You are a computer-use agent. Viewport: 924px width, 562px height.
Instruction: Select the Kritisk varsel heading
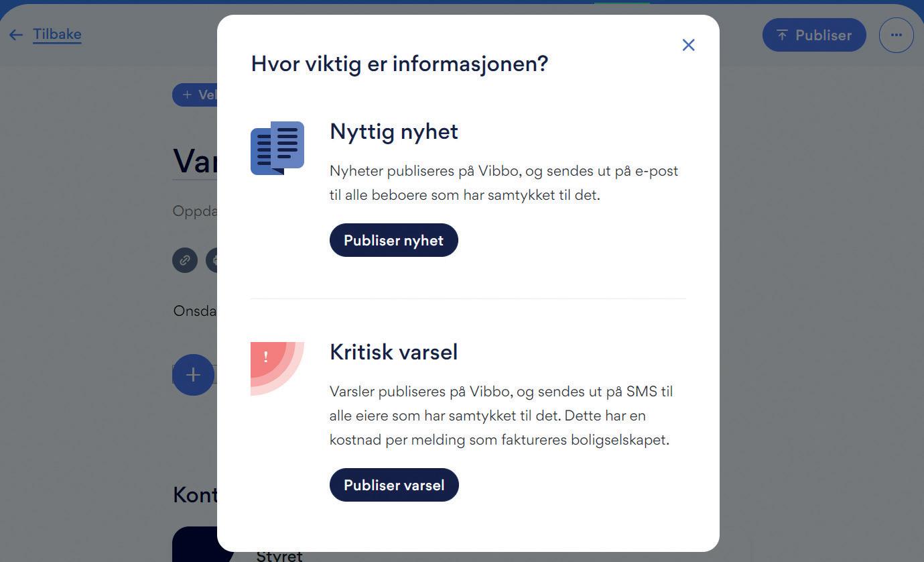[x=394, y=352]
